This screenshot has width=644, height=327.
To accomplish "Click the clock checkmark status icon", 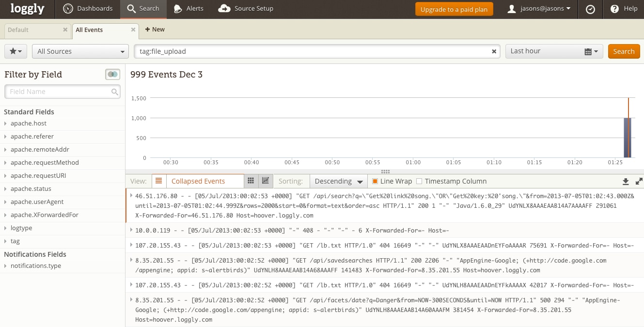I will 590,9.
